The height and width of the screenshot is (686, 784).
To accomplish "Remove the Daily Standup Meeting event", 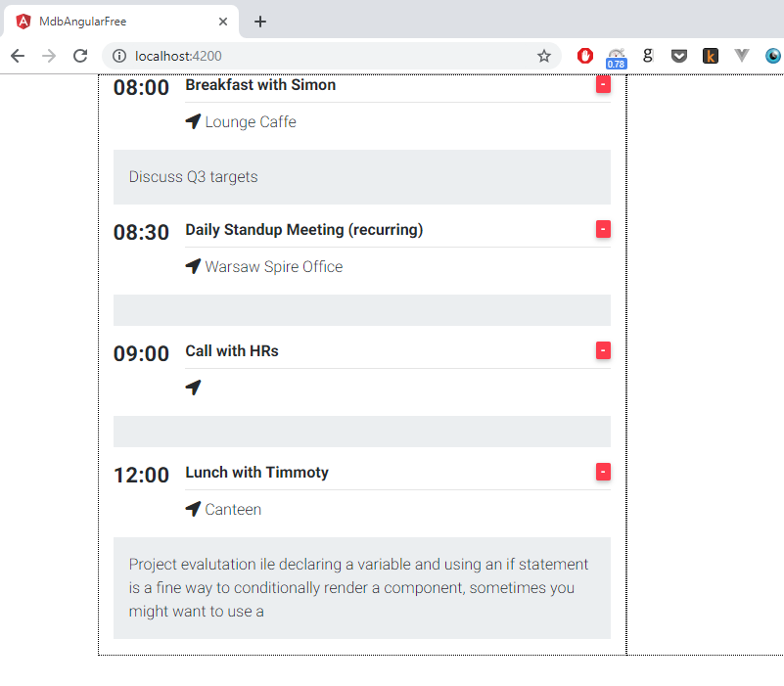I will (603, 229).
